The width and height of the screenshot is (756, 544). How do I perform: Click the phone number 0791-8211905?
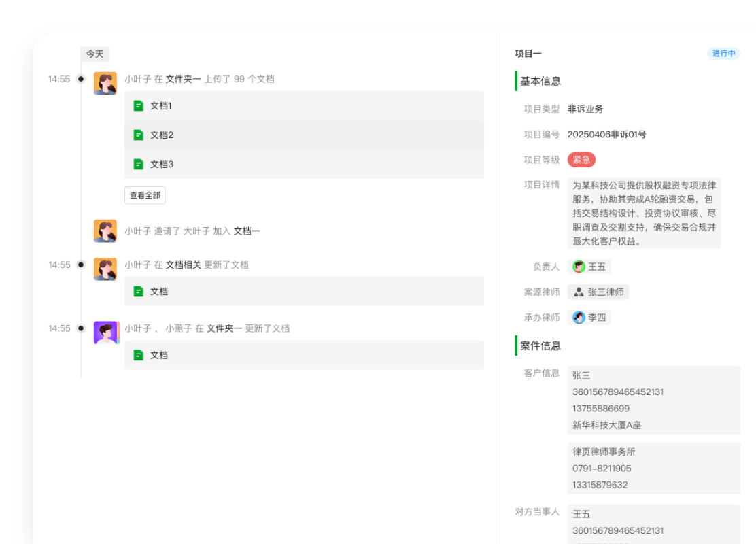pyautogui.click(x=602, y=469)
